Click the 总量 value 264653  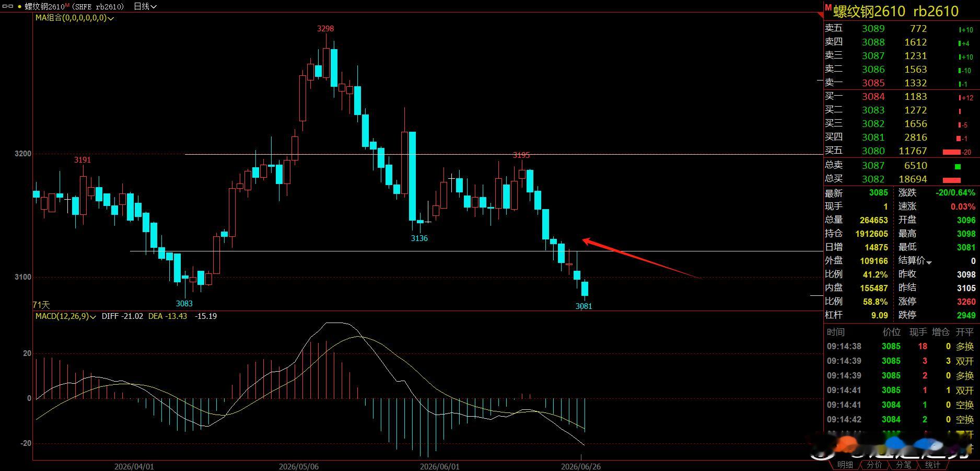[873, 220]
